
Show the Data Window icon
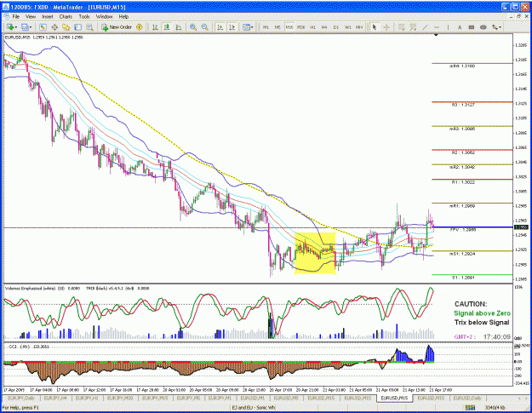[54, 27]
